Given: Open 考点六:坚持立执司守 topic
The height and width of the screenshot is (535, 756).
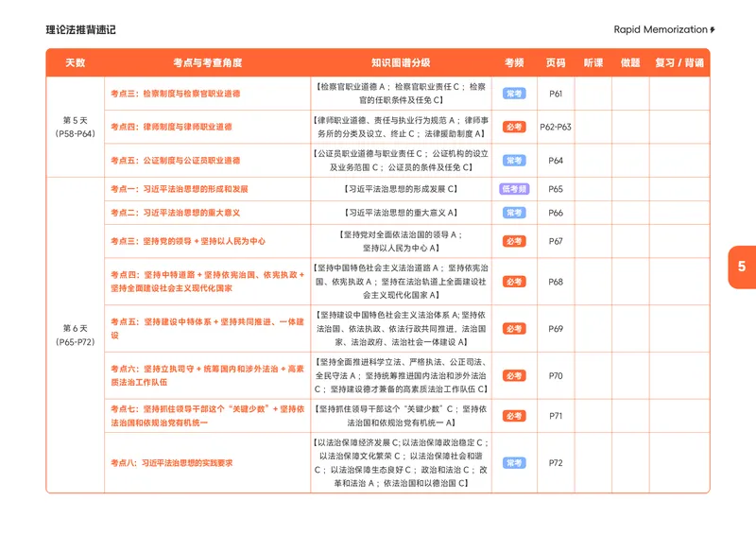Looking at the screenshot, I should (x=207, y=375).
